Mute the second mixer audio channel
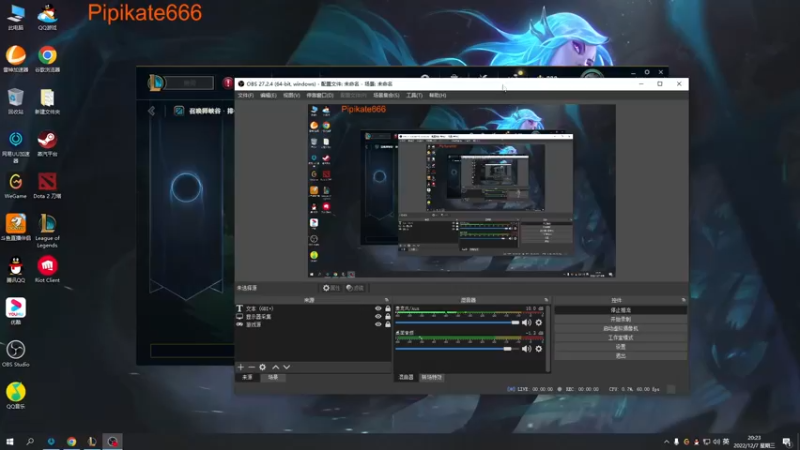 pyautogui.click(x=527, y=349)
